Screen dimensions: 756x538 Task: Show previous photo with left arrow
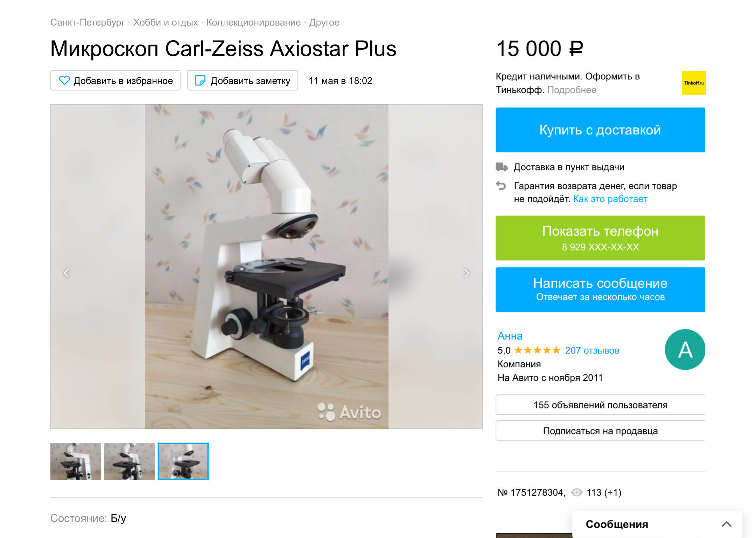click(66, 273)
